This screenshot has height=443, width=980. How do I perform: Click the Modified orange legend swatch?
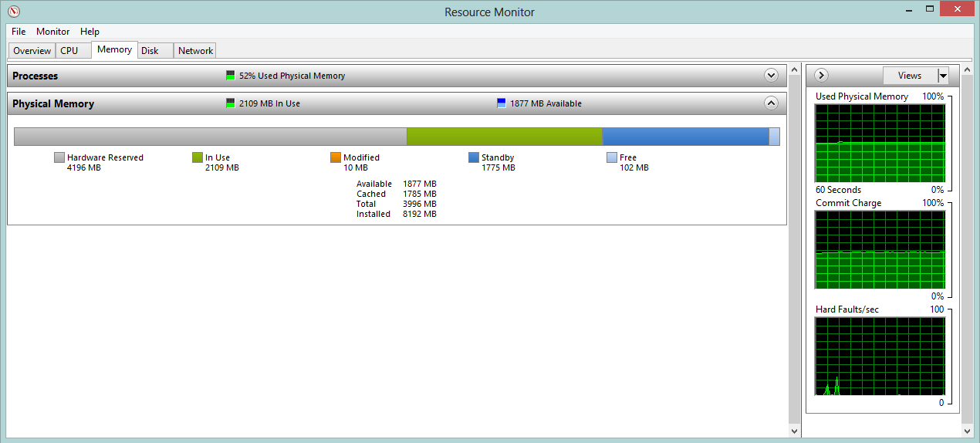(336, 157)
